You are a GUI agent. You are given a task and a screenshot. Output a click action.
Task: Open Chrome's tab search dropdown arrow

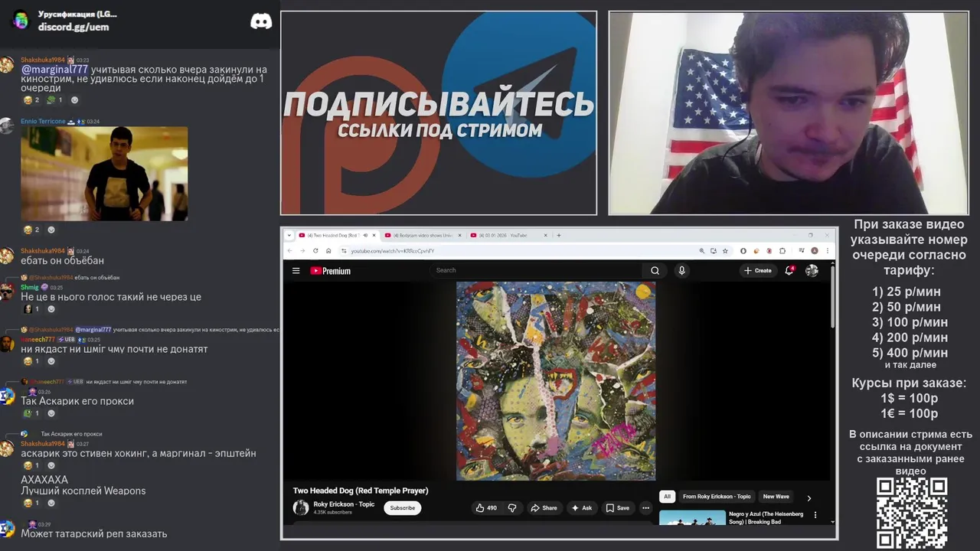(289, 235)
